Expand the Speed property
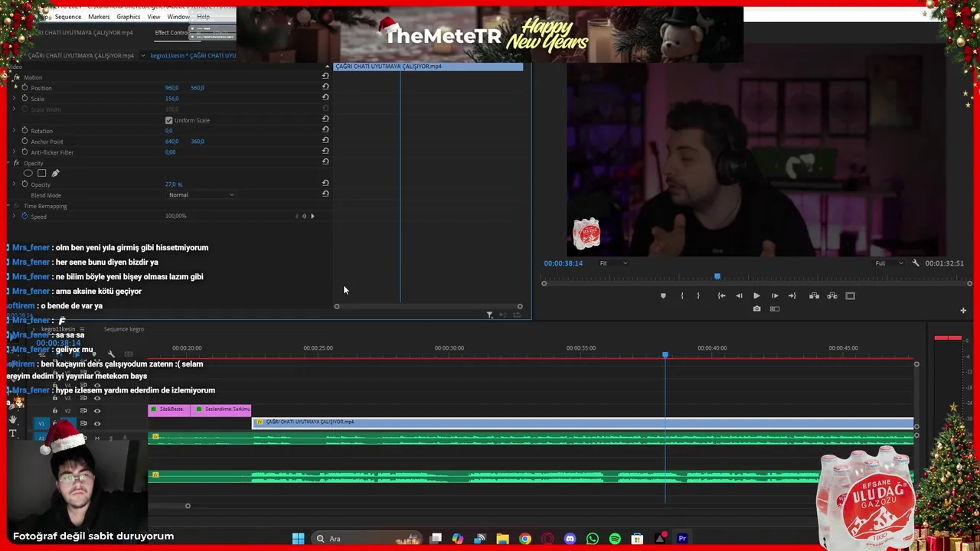This screenshot has width=980, height=551. pos(14,217)
